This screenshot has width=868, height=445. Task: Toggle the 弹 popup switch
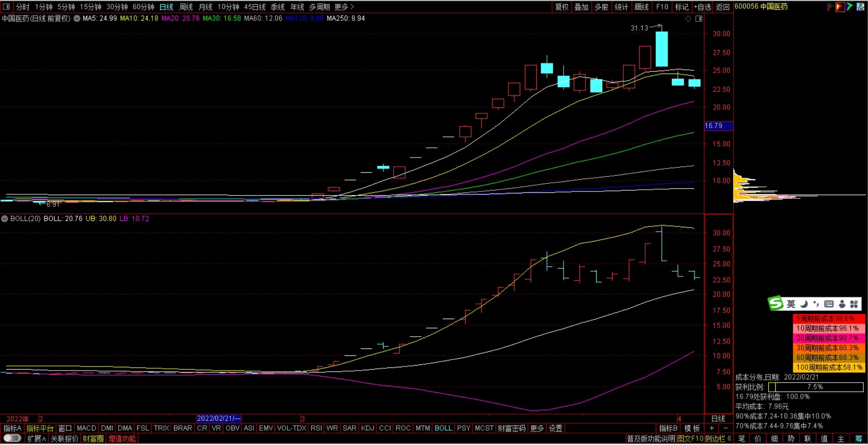(x=12, y=439)
